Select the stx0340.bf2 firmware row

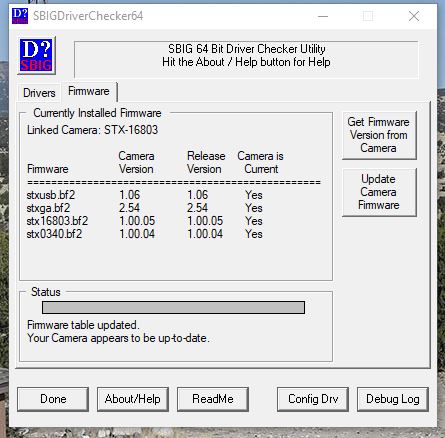coord(145,234)
